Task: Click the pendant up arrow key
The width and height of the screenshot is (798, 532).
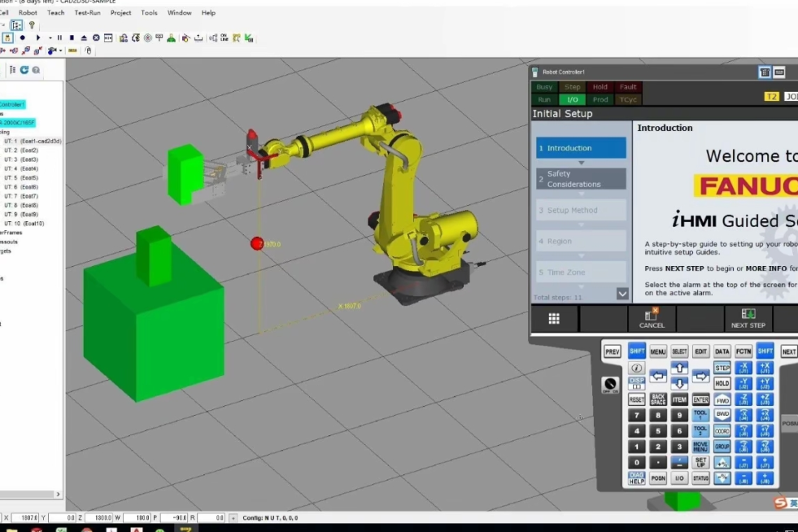Action: (x=679, y=368)
